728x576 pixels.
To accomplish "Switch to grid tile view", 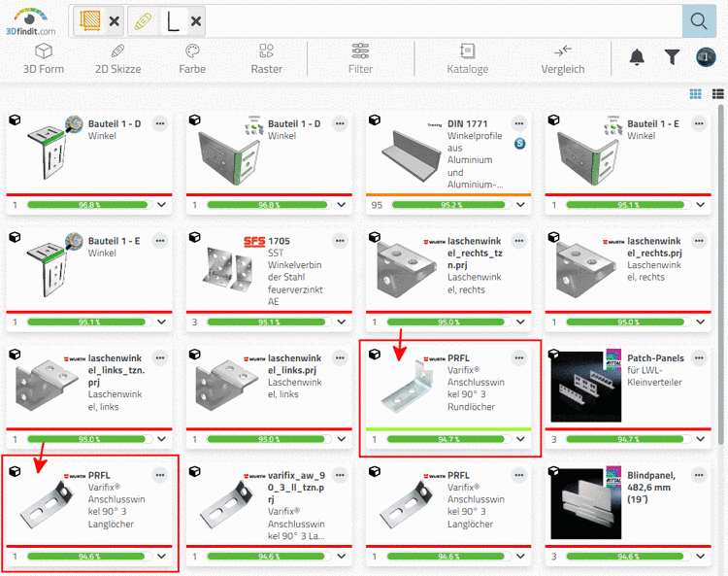I will click(696, 94).
